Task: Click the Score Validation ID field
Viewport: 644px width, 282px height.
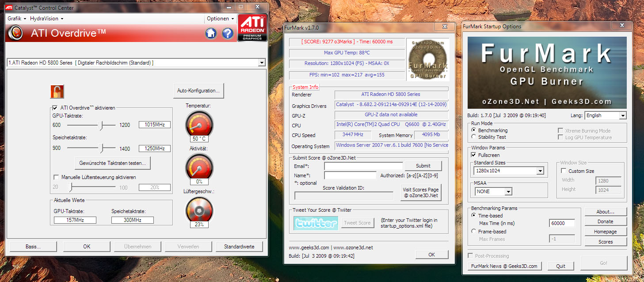Action: pos(344,196)
